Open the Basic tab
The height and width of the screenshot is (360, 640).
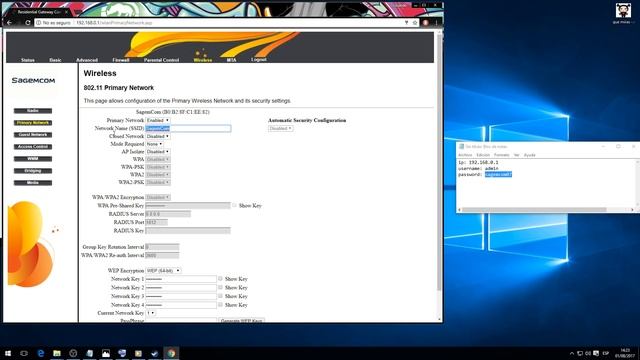click(x=55, y=60)
